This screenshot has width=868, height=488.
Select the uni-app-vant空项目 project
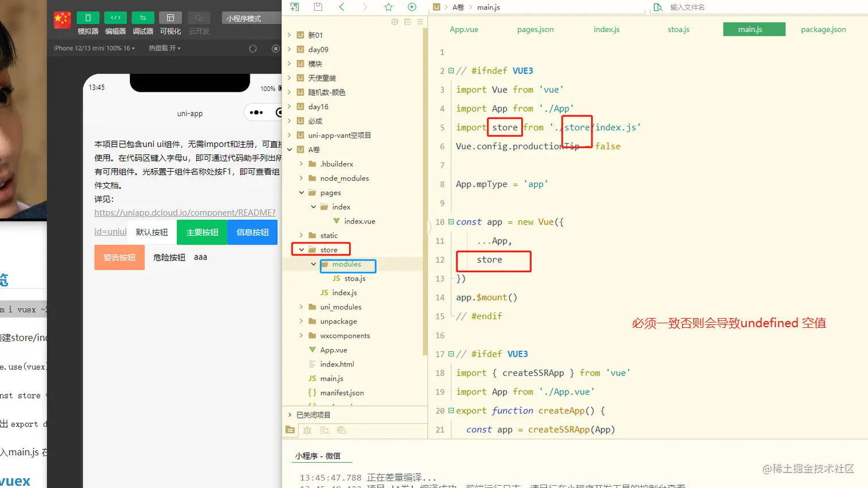pos(339,135)
